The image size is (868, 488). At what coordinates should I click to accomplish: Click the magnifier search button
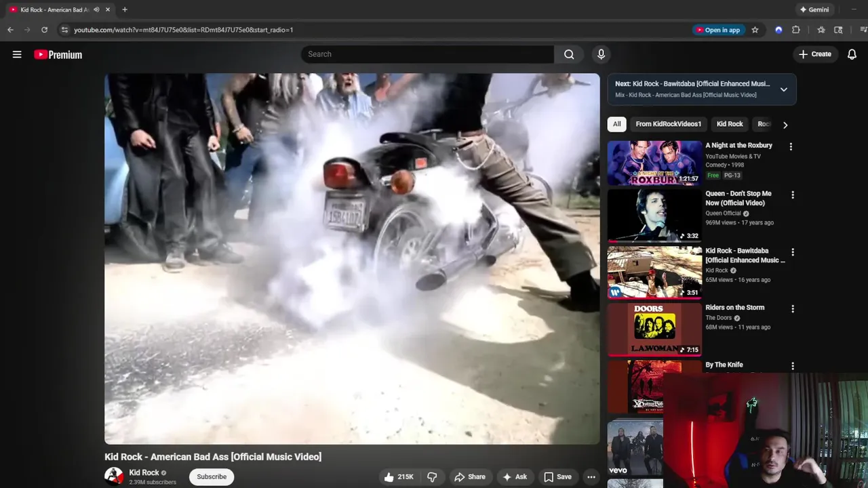pyautogui.click(x=569, y=54)
